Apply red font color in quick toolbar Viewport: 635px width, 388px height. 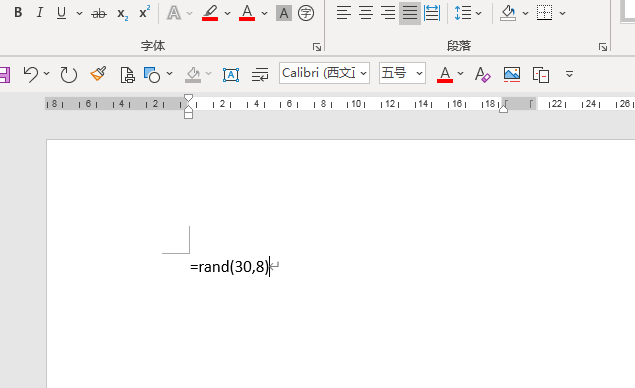(x=445, y=75)
